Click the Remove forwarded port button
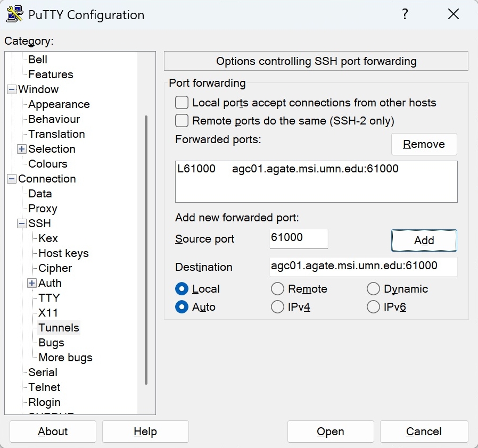Screen dimensions: 478x448 click(424, 144)
